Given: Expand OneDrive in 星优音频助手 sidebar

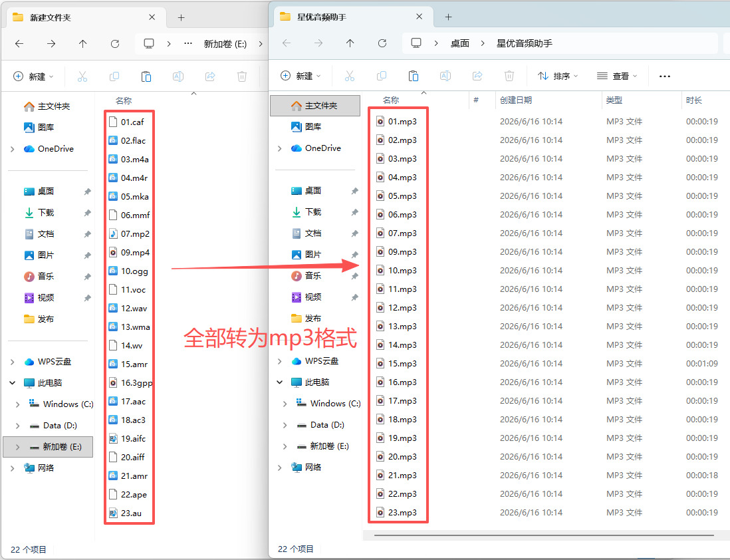Looking at the screenshot, I should [279, 148].
